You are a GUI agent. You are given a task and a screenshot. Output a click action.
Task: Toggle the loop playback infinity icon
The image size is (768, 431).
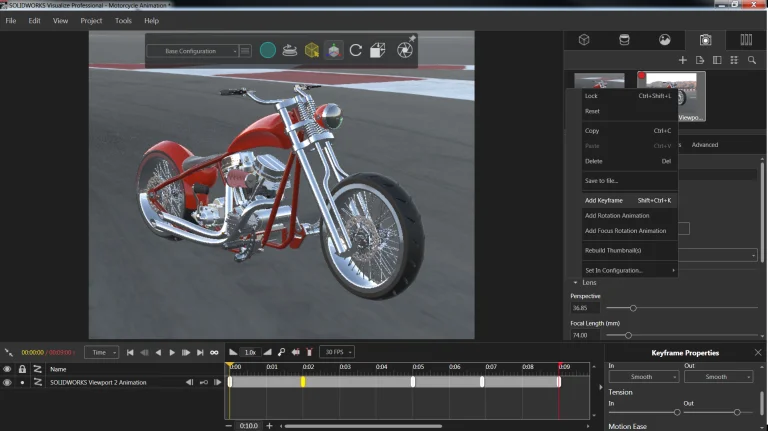click(x=214, y=352)
